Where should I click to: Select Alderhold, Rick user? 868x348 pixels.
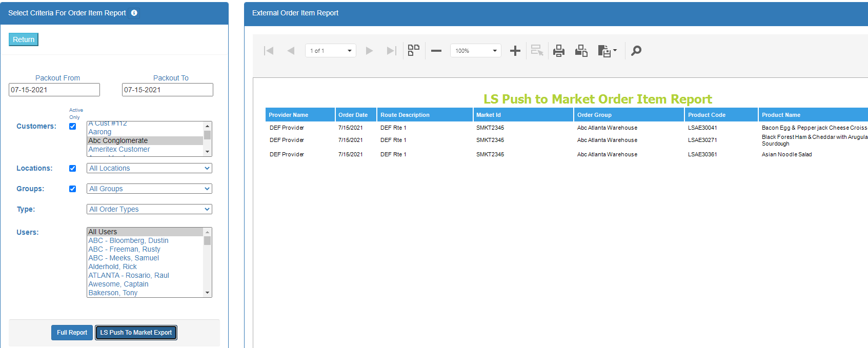pyautogui.click(x=145, y=267)
